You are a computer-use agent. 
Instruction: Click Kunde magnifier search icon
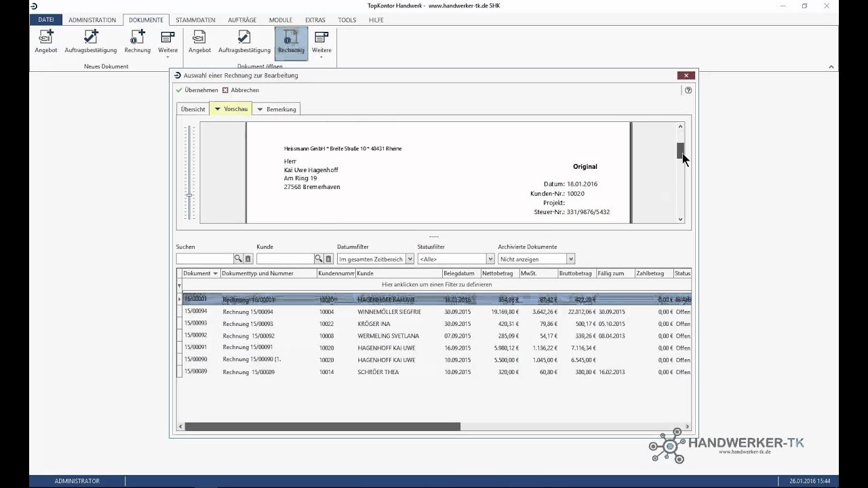point(319,259)
